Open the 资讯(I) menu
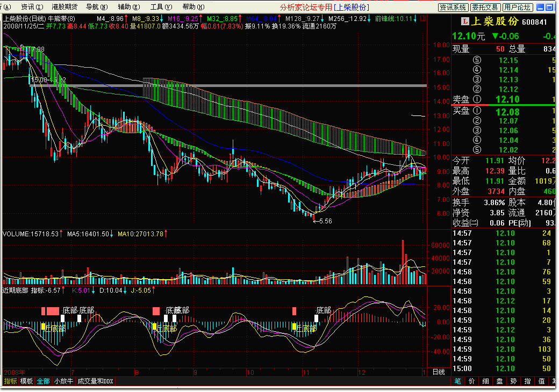Viewport: 559px width, 392px height. pyautogui.click(x=32, y=7)
